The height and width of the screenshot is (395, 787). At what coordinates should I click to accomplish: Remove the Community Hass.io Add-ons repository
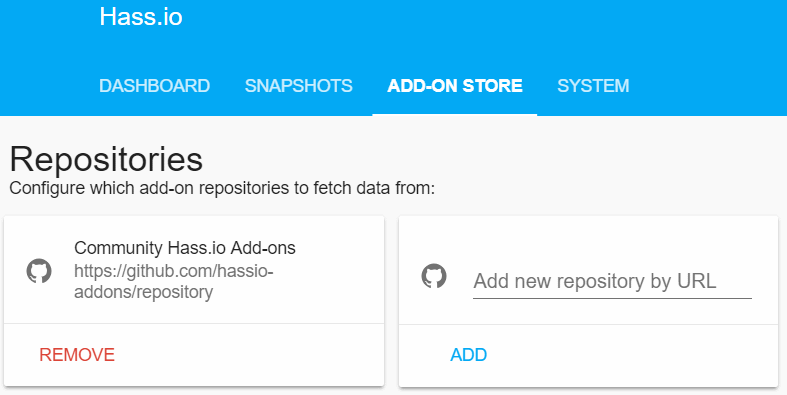point(77,355)
